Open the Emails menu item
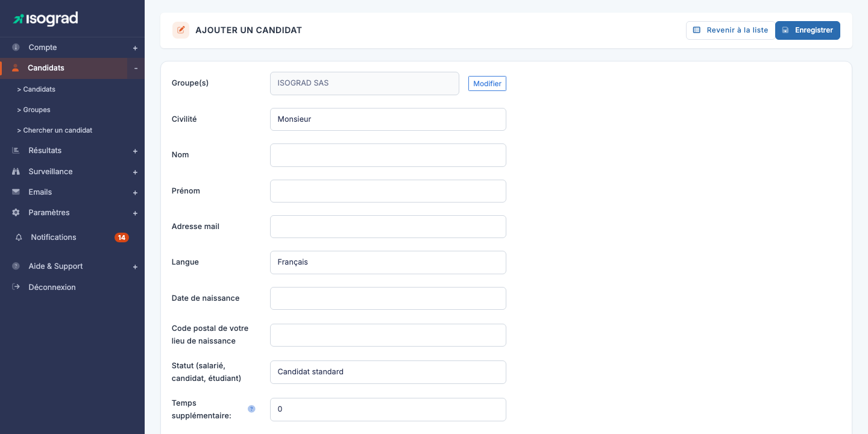Viewport: 868px width, 434px height. 40,192
